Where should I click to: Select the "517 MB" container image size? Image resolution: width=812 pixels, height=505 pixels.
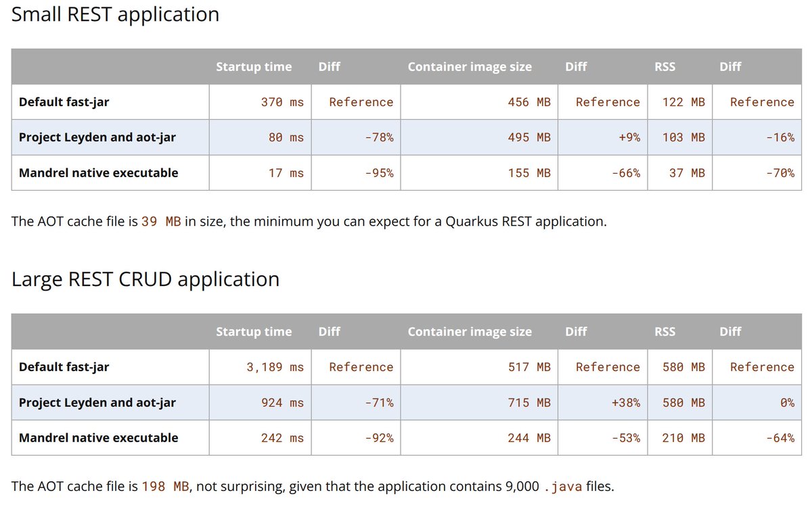pos(529,367)
